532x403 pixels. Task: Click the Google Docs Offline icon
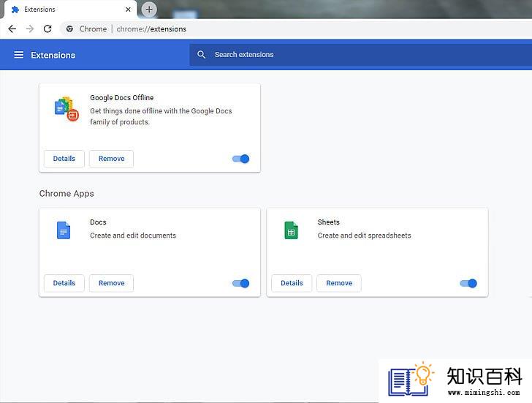click(66, 109)
